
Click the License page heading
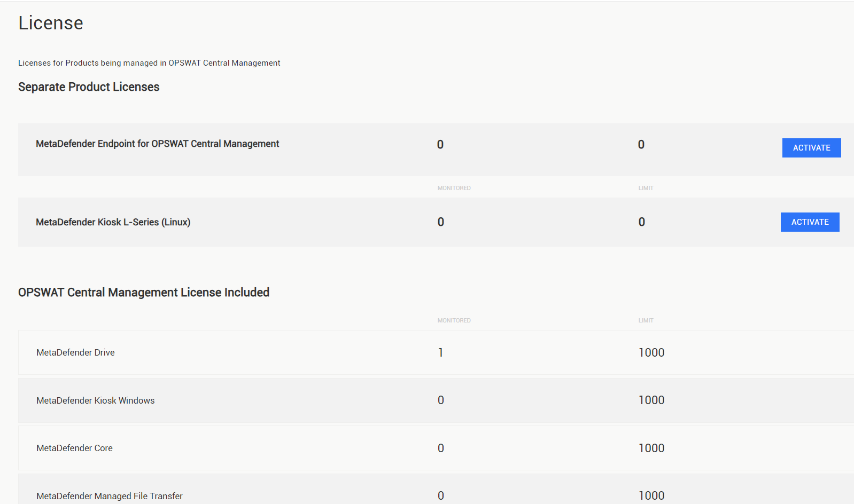(51, 23)
